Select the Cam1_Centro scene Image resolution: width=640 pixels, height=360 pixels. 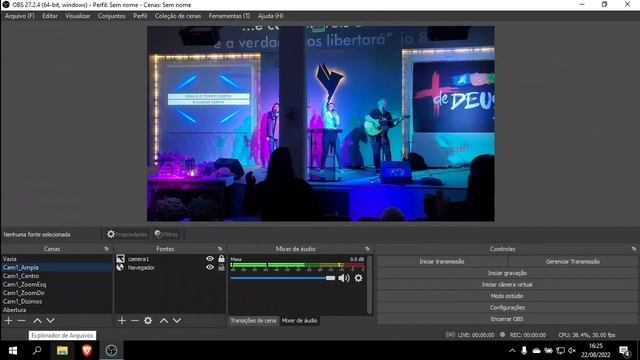pos(57,276)
